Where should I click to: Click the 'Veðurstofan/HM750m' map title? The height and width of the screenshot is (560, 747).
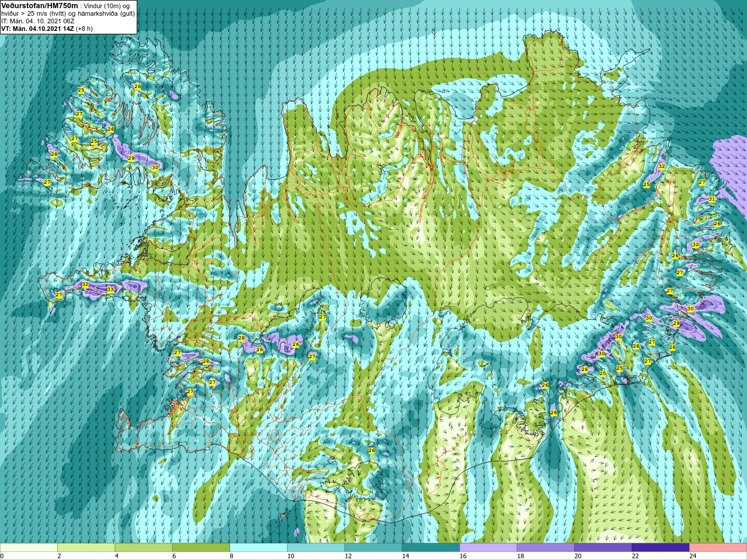point(39,5)
